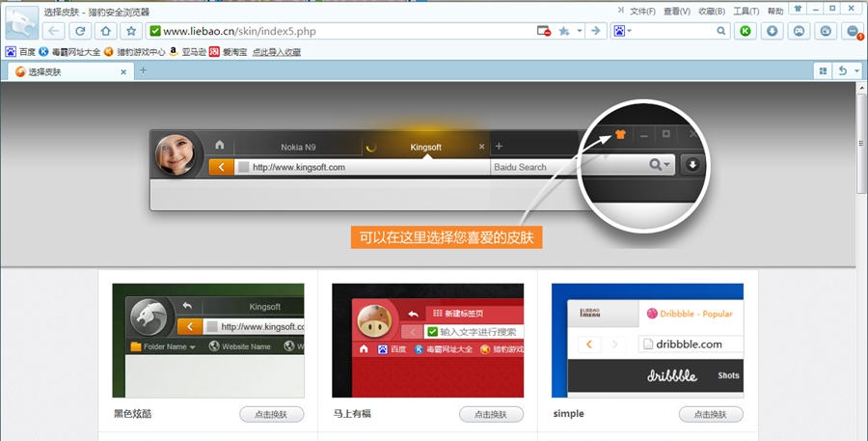The height and width of the screenshot is (441, 868).
Task: Open the Baidu paw search engine selector
Action: 623,31
